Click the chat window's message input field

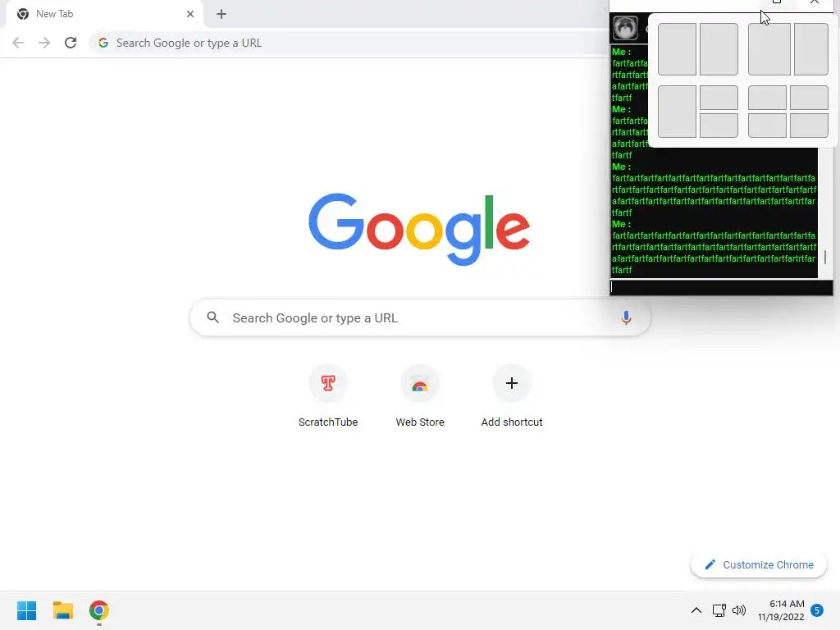click(721, 287)
